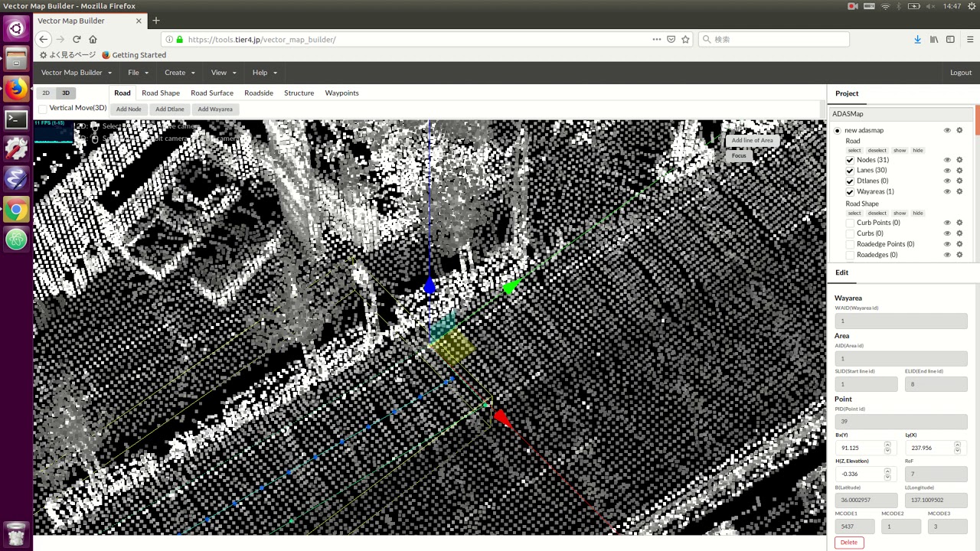Viewport: 980px width, 551px height.
Task: Open the View dropdown menu
Action: [x=224, y=73]
